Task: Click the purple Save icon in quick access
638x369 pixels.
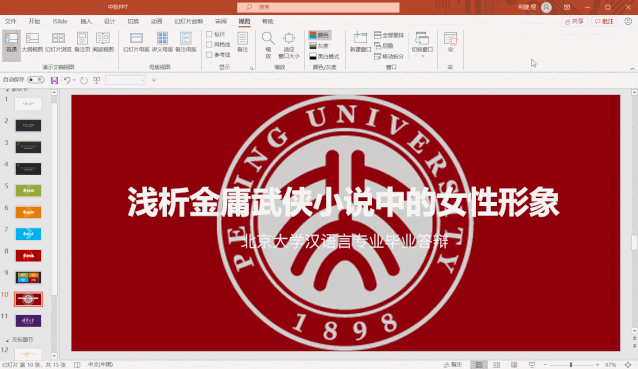Action: coord(54,80)
